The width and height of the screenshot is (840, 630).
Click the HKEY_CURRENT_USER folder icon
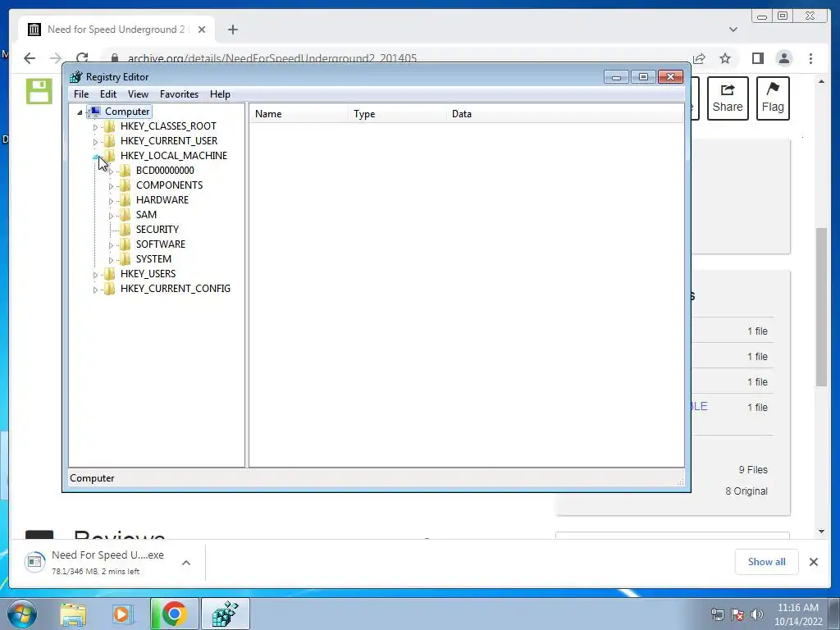(110, 141)
